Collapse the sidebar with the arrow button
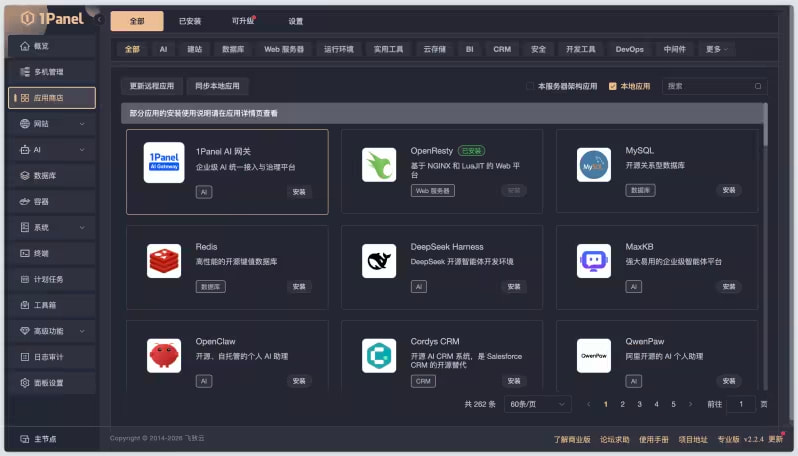The height and width of the screenshot is (456, 798). 100,19
